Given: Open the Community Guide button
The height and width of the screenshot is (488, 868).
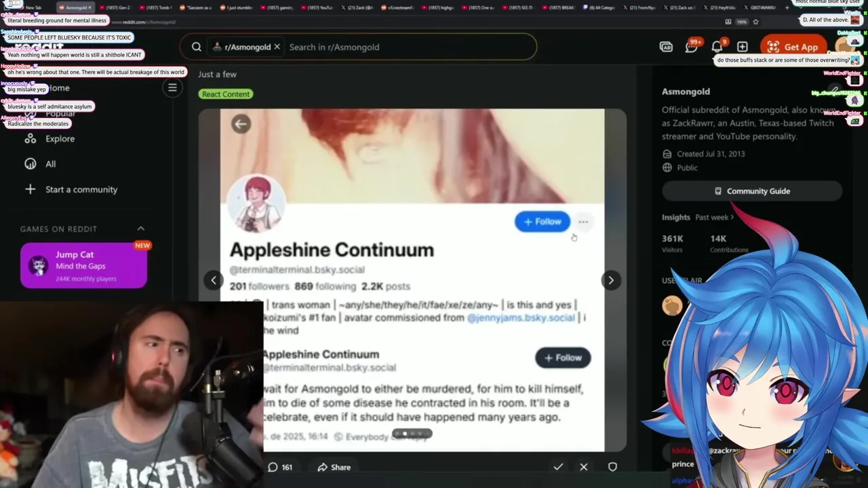Looking at the screenshot, I should [x=752, y=191].
